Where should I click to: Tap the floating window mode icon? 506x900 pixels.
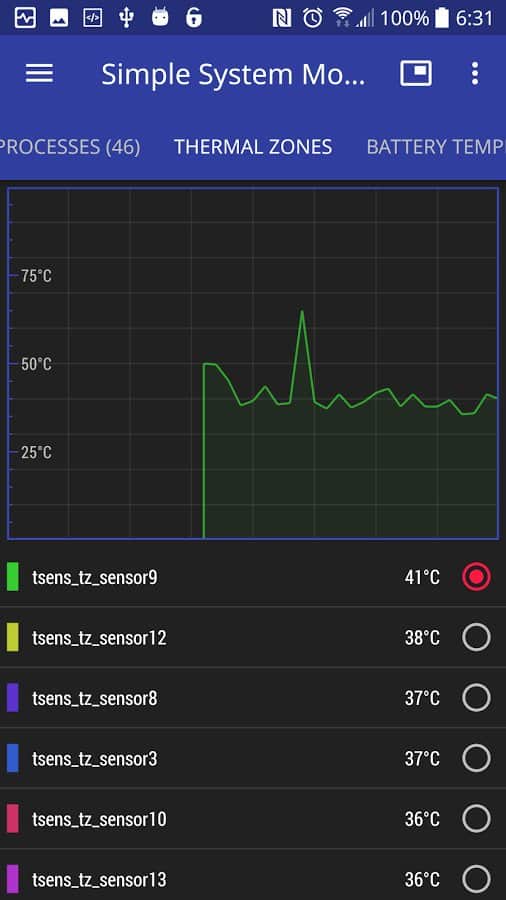point(416,73)
